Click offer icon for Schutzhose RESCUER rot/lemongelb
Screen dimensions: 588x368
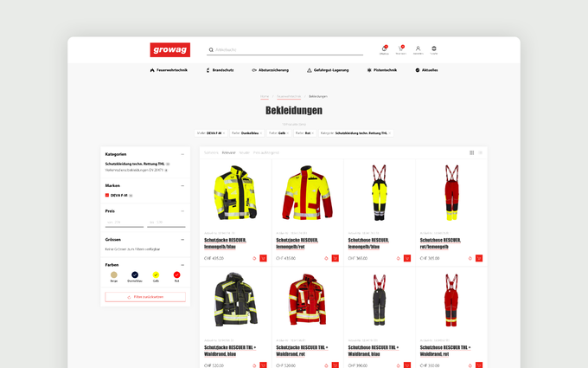click(470, 258)
